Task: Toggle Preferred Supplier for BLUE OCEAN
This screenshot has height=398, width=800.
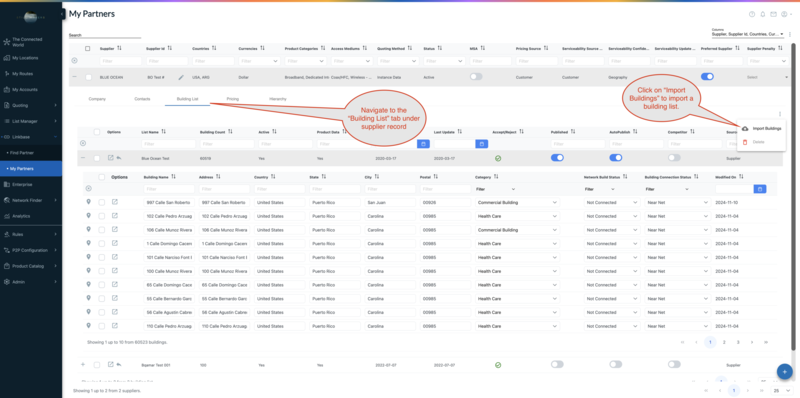Action: click(x=707, y=77)
